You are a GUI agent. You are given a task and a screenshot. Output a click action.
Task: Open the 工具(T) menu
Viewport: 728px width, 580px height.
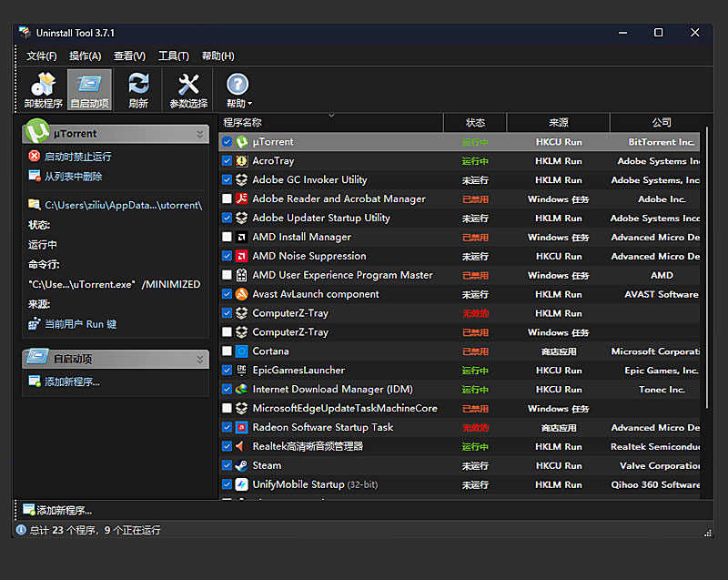[173, 56]
